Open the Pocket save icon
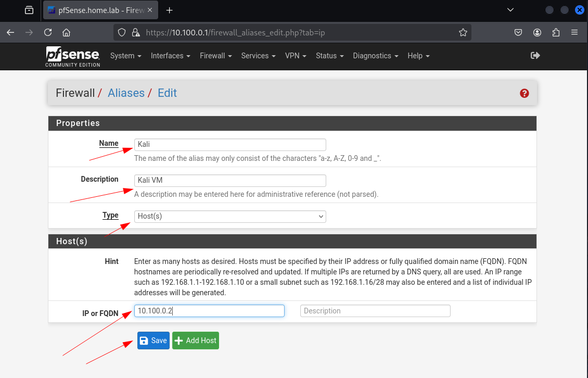This screenshot has height=378, width=588. click(x=518, y=33)
